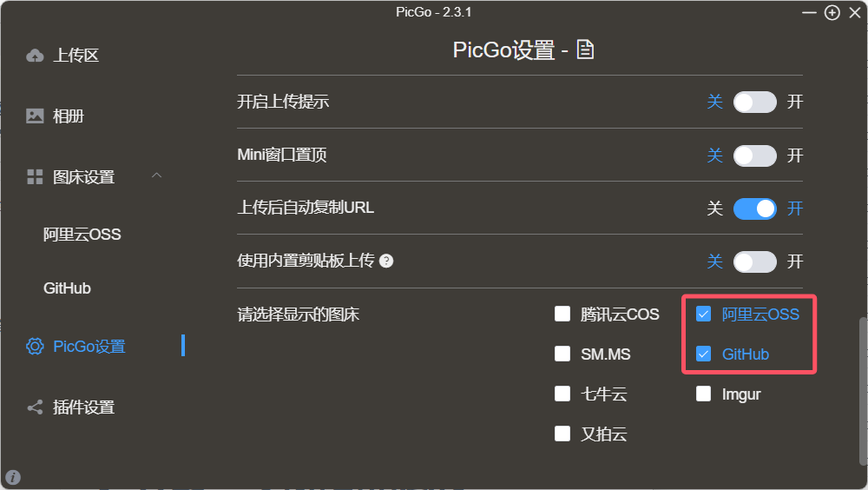
Task: Check the 腾讯云COS checkbox
Action: 562,314
